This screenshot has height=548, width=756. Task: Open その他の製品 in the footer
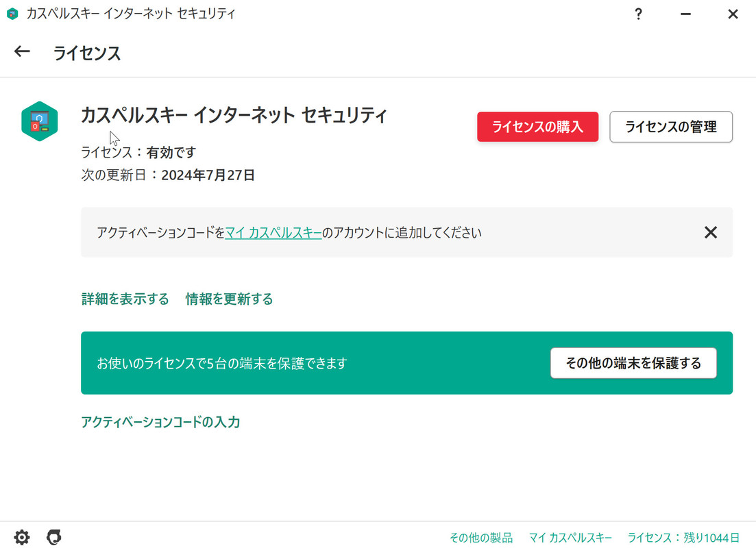[481, 538]
